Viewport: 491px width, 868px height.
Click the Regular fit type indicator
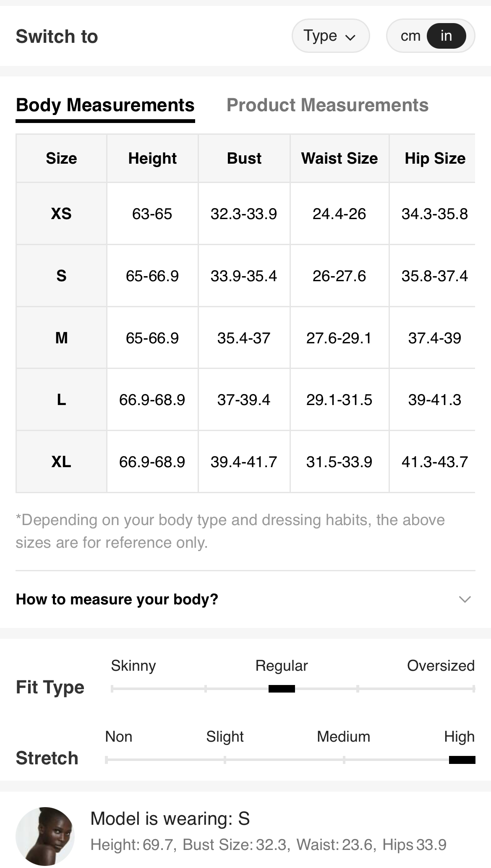point(282,688)
